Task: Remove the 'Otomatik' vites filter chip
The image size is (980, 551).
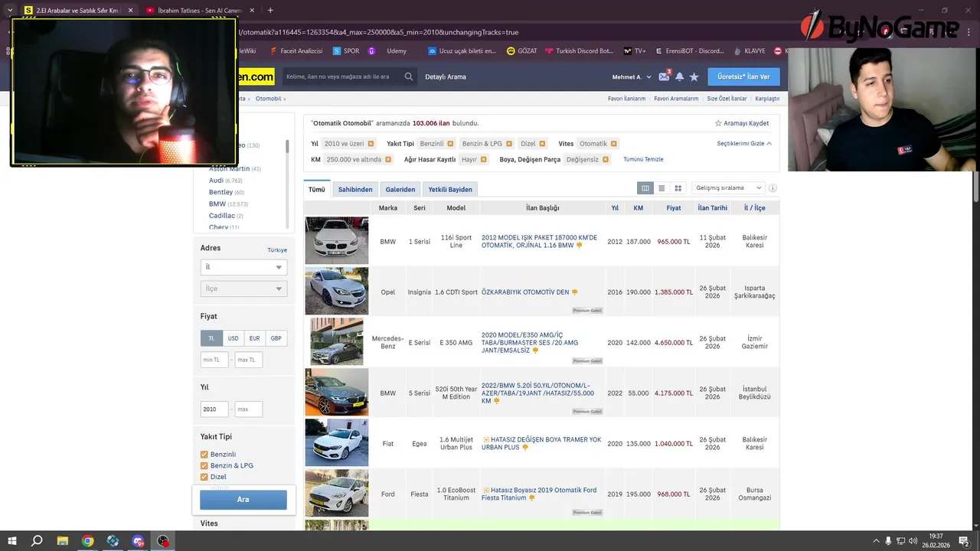Action: tap(613, 144)
